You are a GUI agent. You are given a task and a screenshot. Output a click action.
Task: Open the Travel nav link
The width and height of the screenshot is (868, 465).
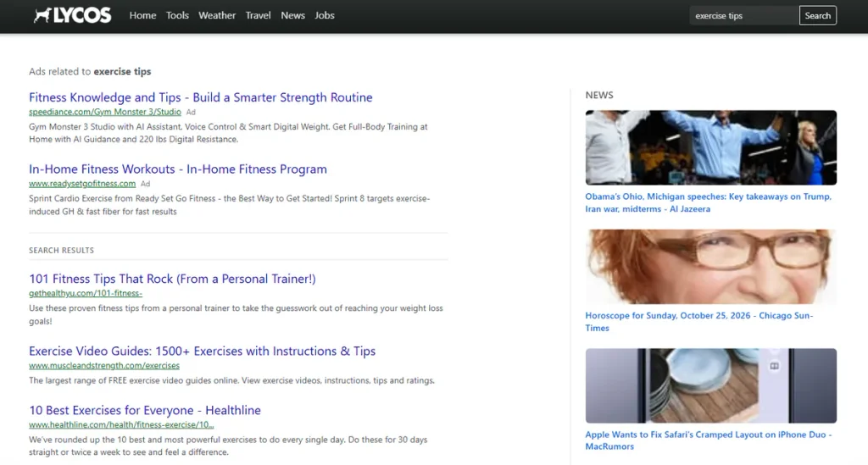258,15
